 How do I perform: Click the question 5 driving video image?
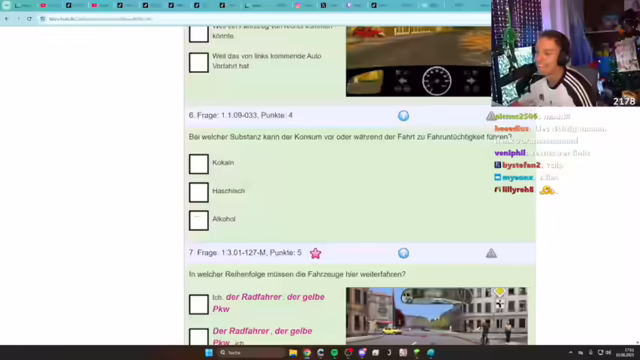tap(419, 61)
